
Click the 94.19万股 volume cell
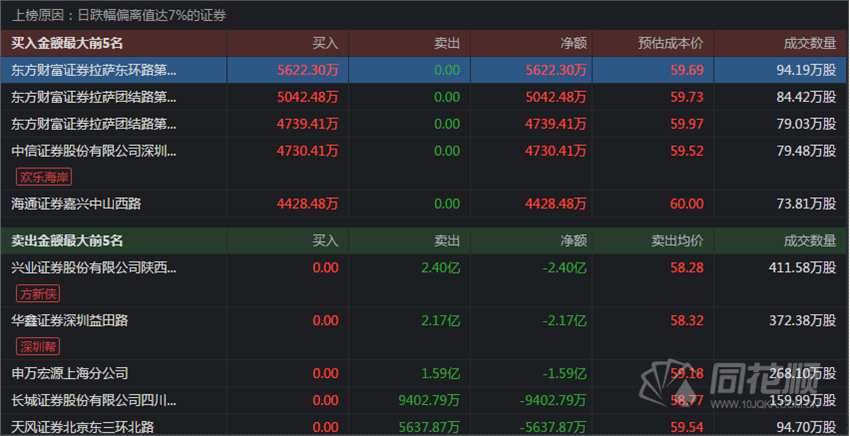tap(805, 71)
